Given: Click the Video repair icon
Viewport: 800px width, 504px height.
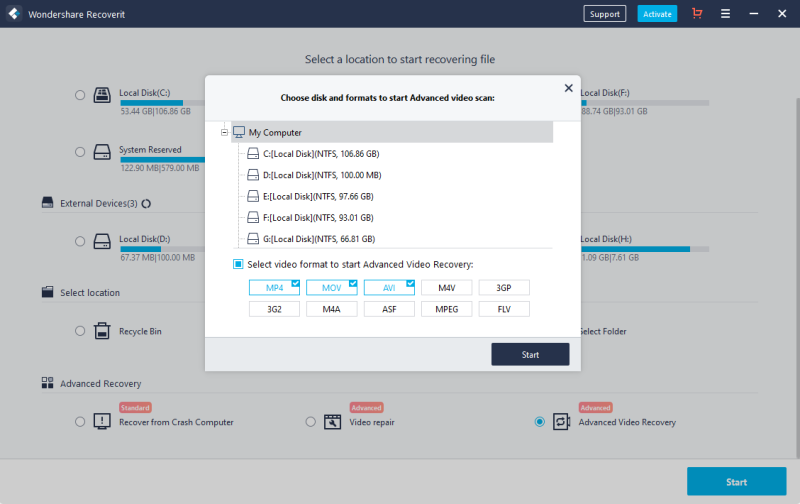Looking at the screenshot, I should (x=334, y=422).
